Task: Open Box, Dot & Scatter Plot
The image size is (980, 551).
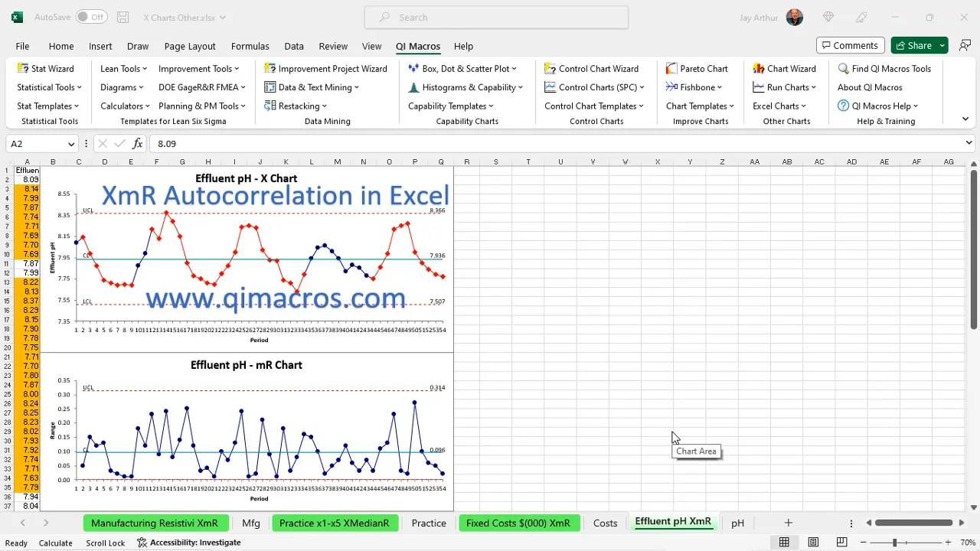Action: pos(462,68)
